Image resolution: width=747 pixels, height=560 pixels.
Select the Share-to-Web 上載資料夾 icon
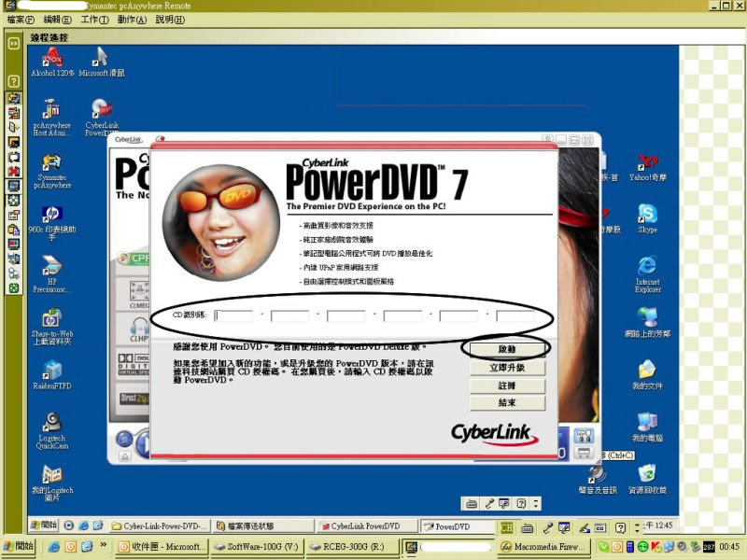(x=52, y=327)
